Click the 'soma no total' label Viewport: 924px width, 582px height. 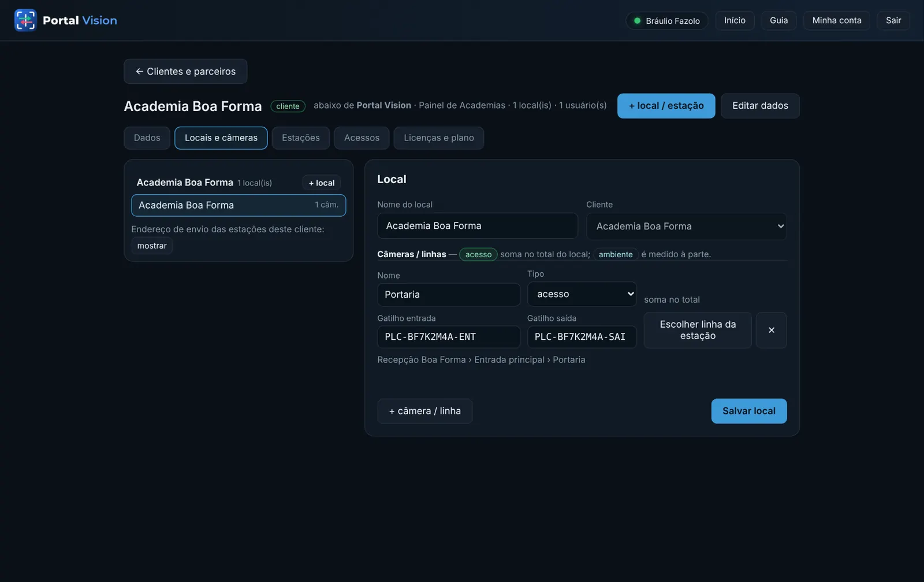pyautogui.click(x=672, y=299)
